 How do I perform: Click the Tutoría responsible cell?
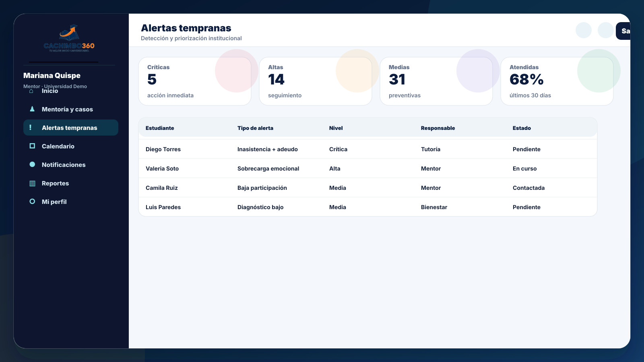(x=431, y=149)
